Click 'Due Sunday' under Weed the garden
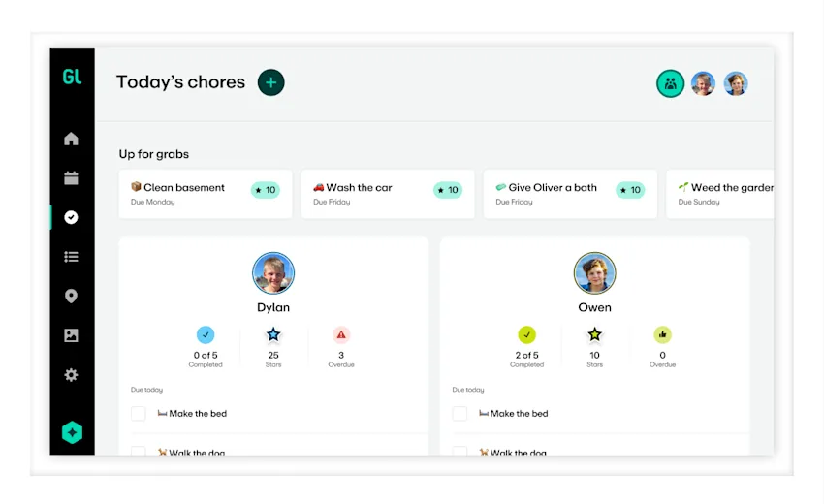Image resolution: width=824 pixels, height=504 pixels. click(699, 202)
